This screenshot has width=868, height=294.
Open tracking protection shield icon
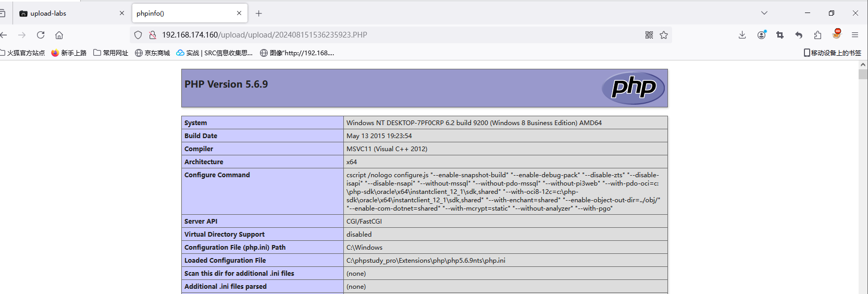point(138,35)
